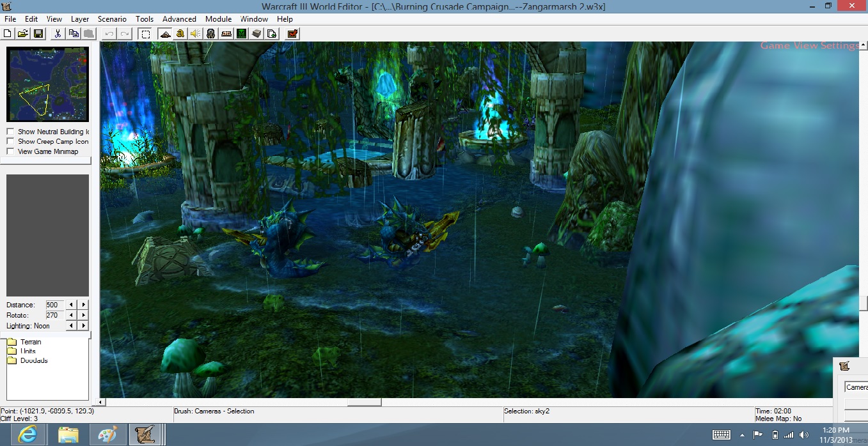Open a map with the folder icon
Viewport: 868px width, 446px height.
[x=22, y=33]
